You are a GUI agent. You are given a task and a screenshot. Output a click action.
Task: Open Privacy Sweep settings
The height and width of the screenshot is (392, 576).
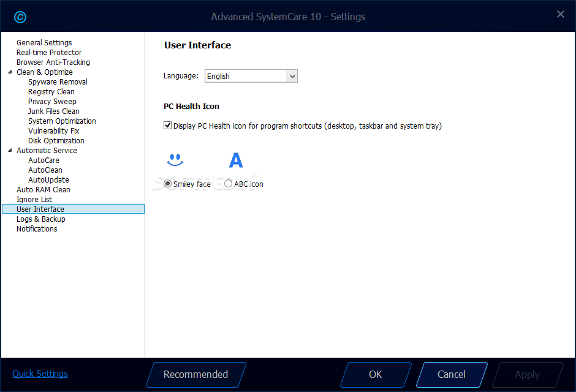coord(52,102)
